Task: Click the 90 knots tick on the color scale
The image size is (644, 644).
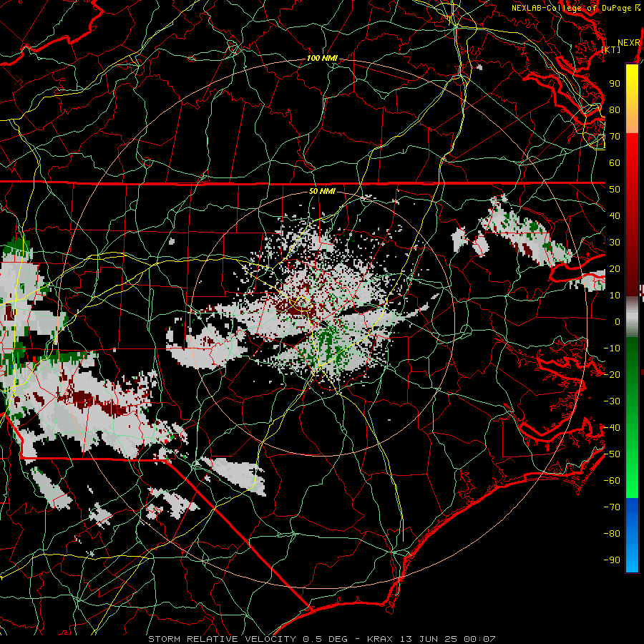Action: [615, 84]
